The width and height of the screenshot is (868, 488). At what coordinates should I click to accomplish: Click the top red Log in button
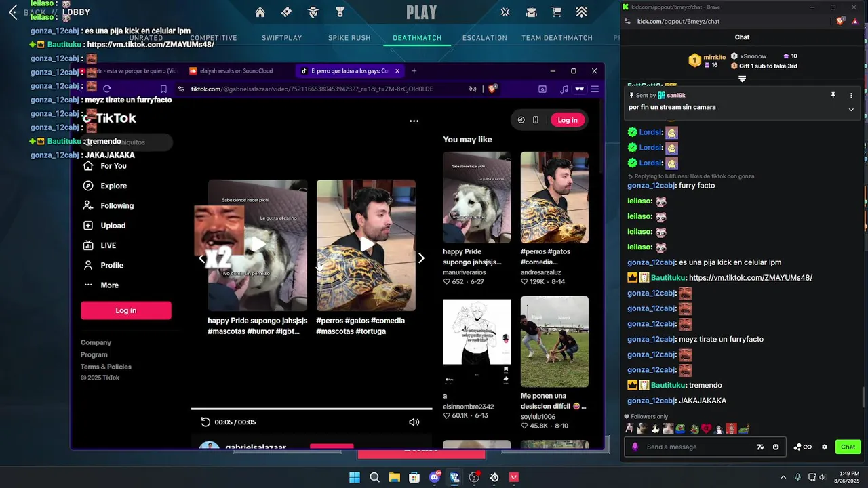coord(568,120)
